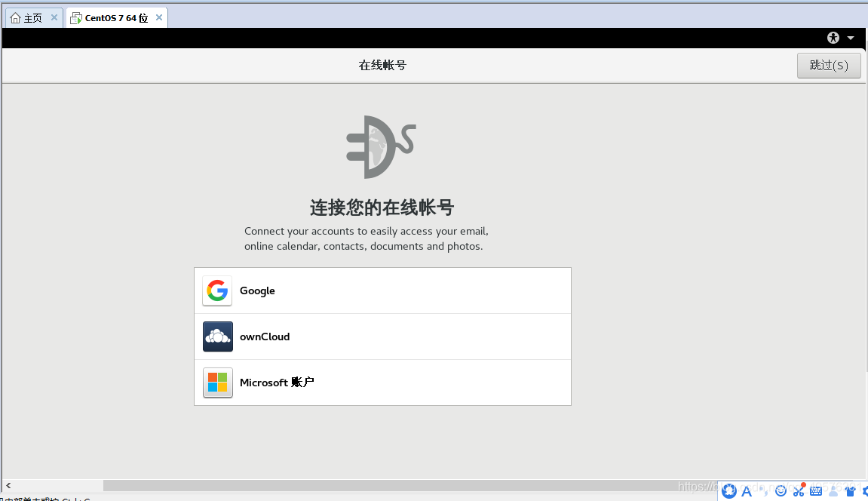Switch to the CentOS 7 64 位 tab
The image size is (868, 501).
[116, 17]
